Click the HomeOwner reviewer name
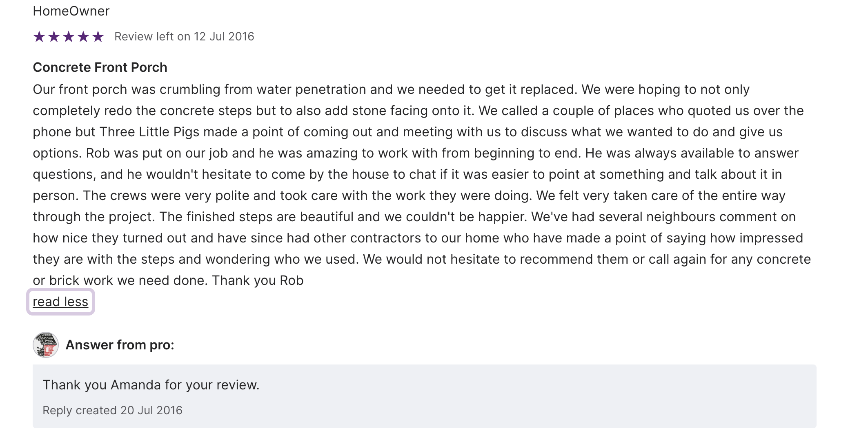 point(71,11)
